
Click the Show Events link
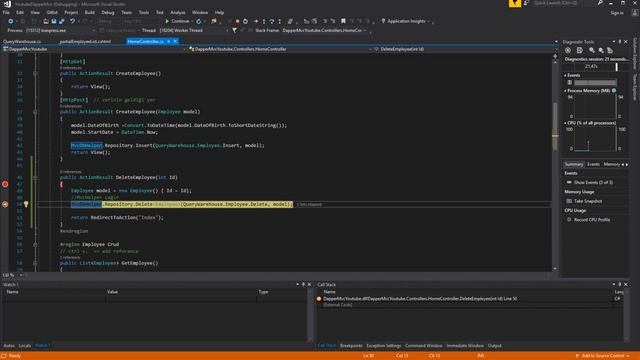tap(593, 182)
